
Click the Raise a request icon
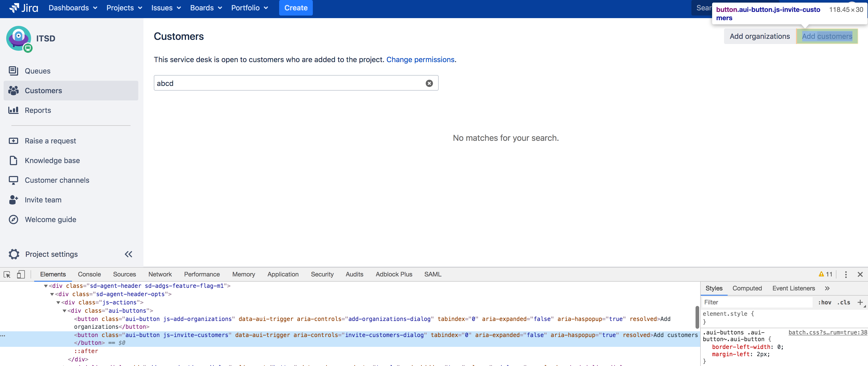pos(13,141)
